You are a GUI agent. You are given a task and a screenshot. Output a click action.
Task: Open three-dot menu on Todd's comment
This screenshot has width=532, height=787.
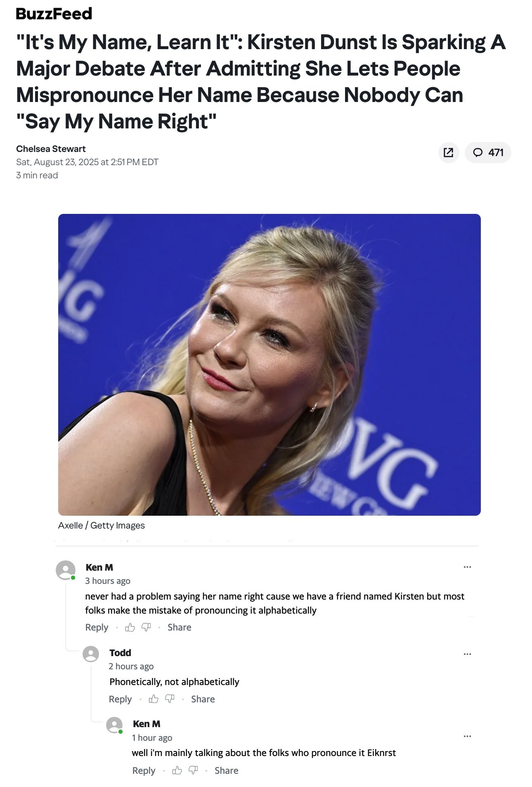(x=467, y=654)
